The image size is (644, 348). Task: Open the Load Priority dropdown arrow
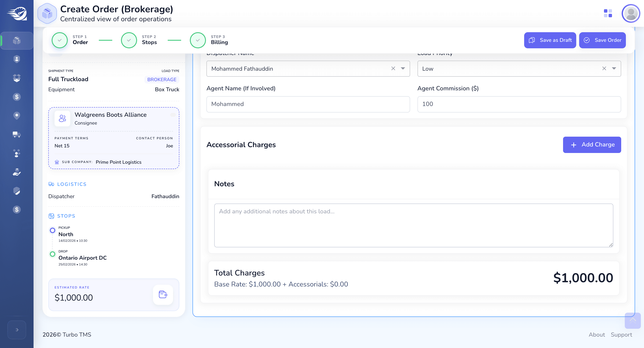click(x=614, y=68)
